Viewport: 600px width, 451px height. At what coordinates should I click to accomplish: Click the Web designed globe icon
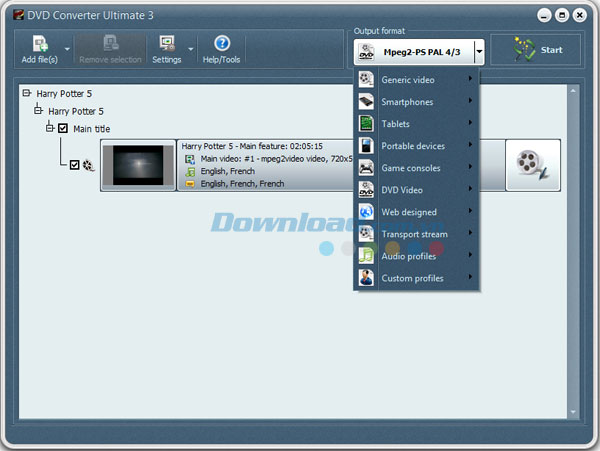(367, 212)
